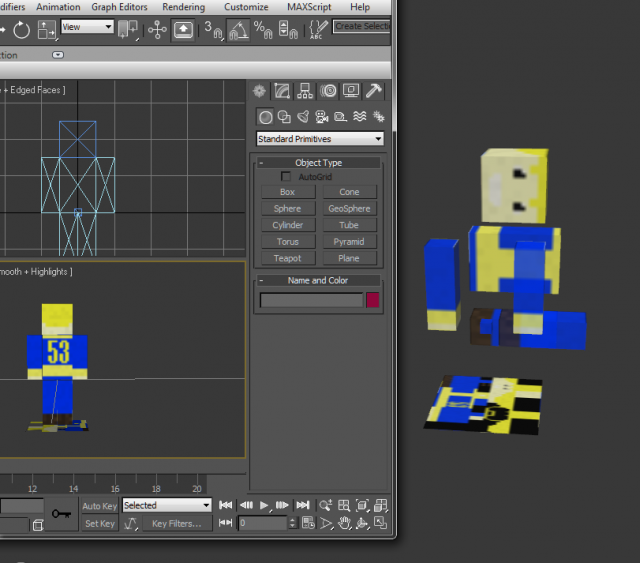The height and width of the screenshot is (563, 640).
Task: Activate the Pan View hand tool
Action: 344,523
